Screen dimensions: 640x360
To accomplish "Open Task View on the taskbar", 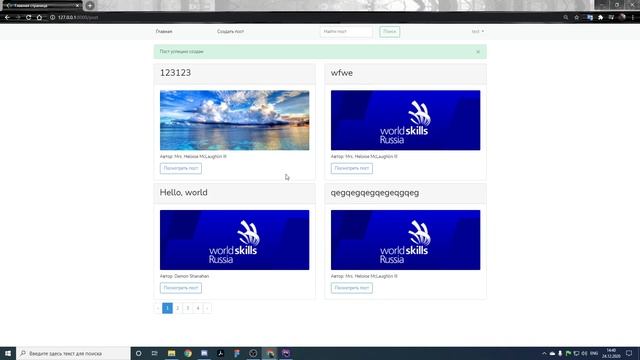I will click(155, 353).
